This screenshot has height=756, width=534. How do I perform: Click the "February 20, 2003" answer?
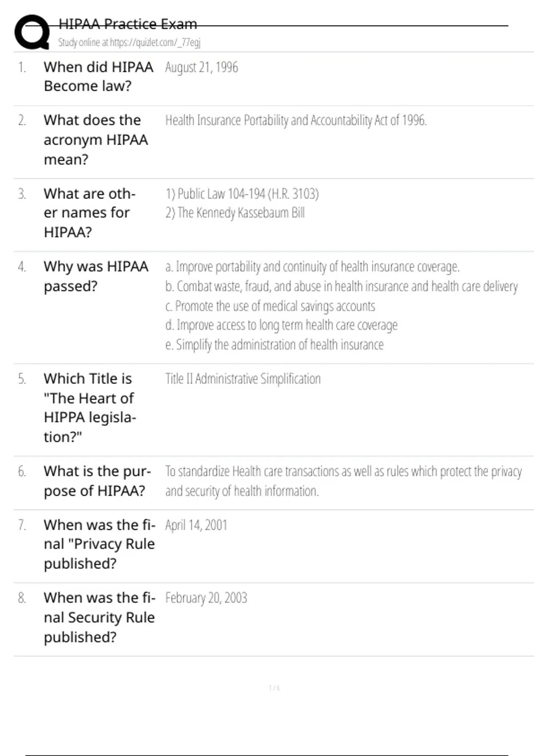206,598
